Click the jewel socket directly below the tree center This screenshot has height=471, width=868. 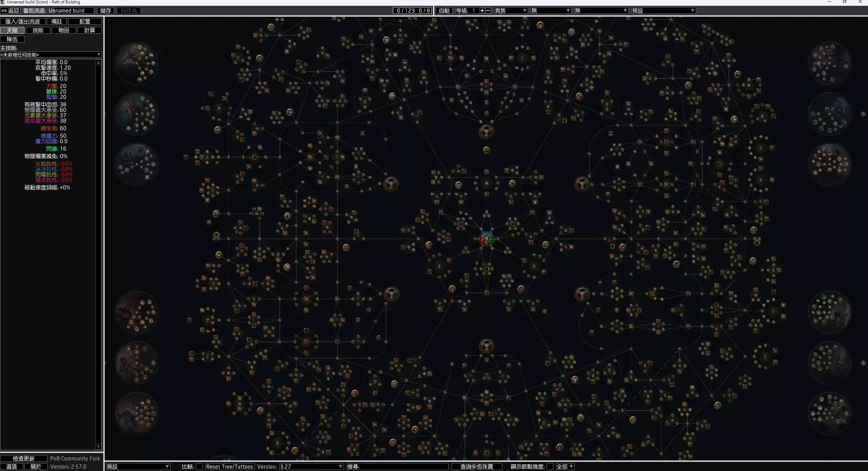coord(486,346)
